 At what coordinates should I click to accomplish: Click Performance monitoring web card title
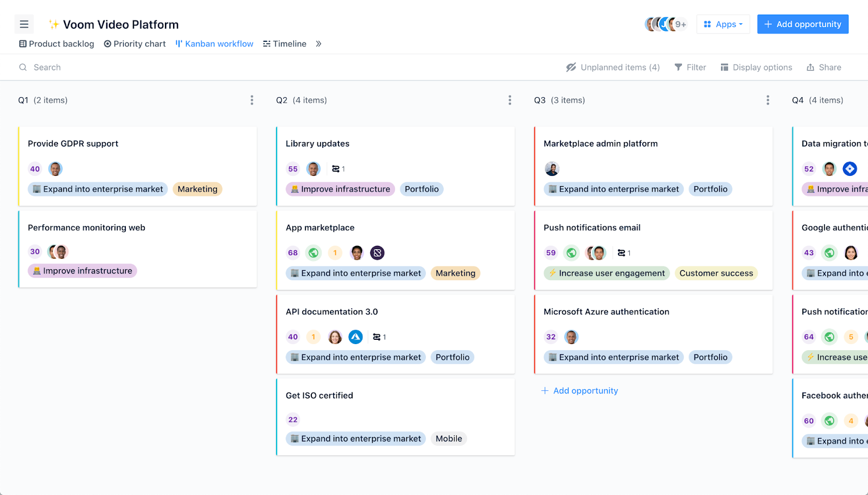(x=86, y=228)
